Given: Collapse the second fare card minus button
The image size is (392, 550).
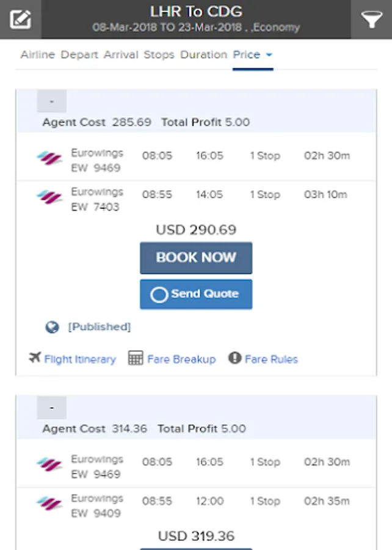Looking at the screenshot, I should 52,408.
